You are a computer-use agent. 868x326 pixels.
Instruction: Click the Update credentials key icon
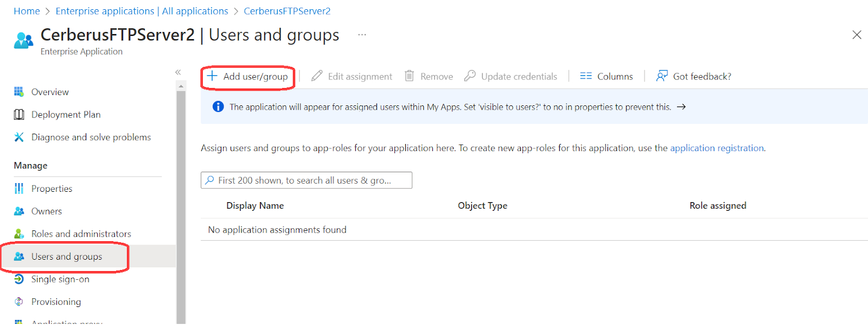470,76
